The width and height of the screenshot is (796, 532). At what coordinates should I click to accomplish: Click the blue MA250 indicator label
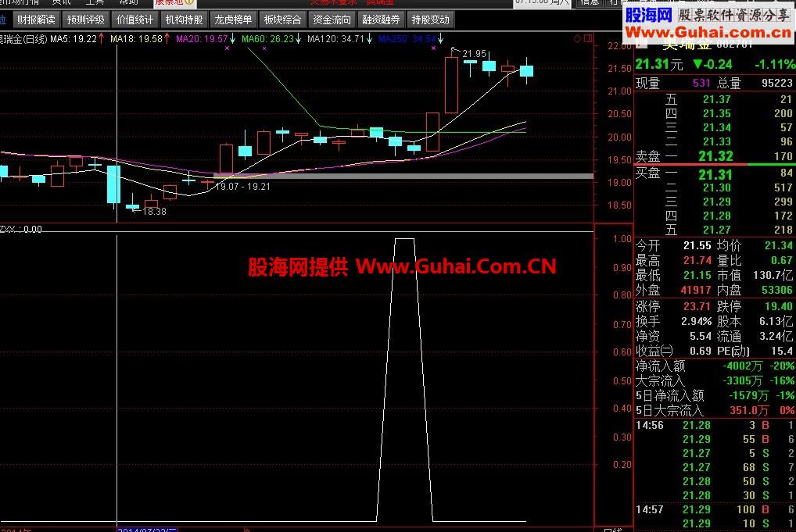pyautogui.click(x=411, y=38)
